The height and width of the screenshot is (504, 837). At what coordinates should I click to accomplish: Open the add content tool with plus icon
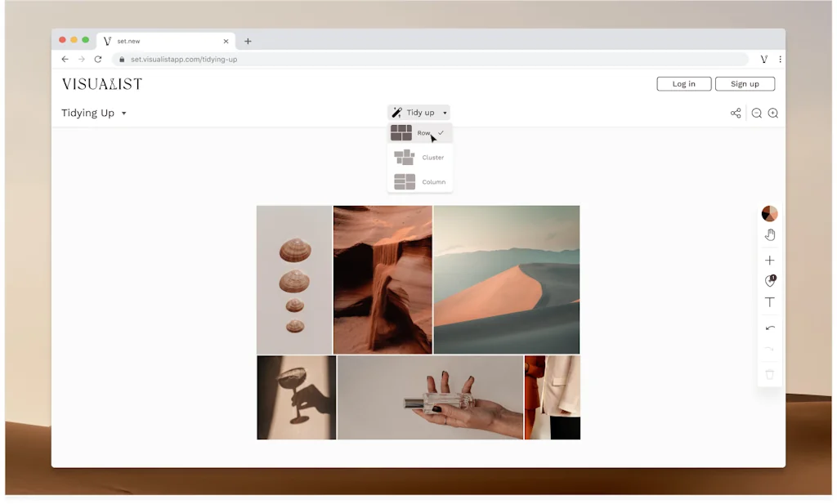point(769,260)
